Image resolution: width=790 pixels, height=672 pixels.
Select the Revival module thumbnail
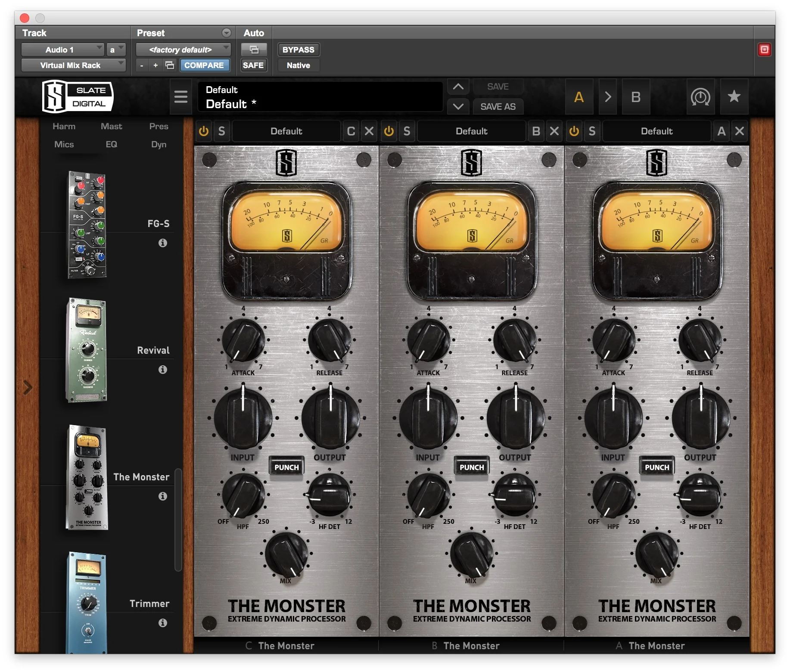pyautogui.click(x=87, y=350)
